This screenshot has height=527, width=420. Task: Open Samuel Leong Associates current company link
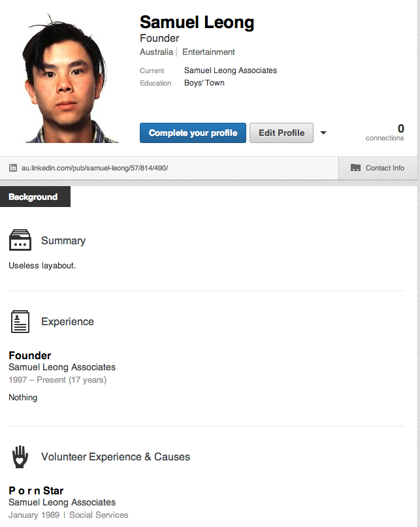[231, 71]
